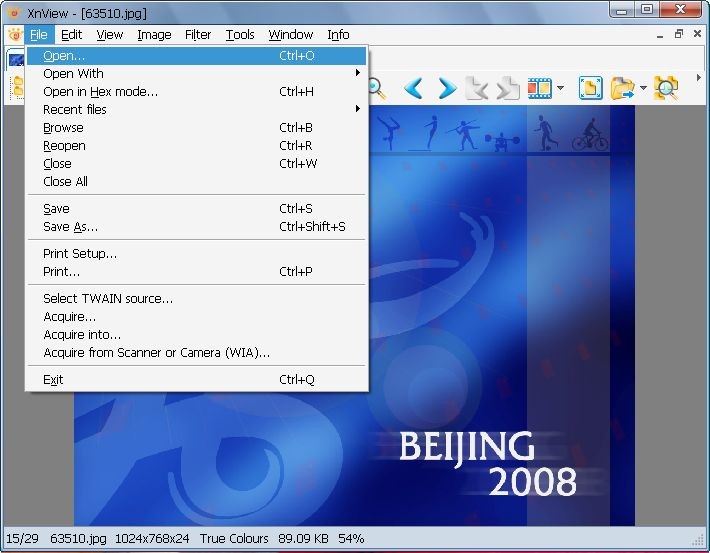
Task: Expand Open With submenu
Action: [197, 73]
